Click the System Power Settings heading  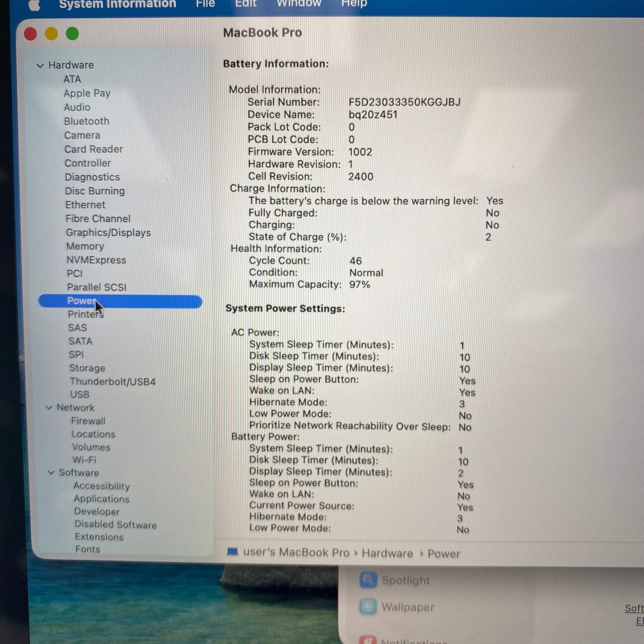click(x=285, y=309)
